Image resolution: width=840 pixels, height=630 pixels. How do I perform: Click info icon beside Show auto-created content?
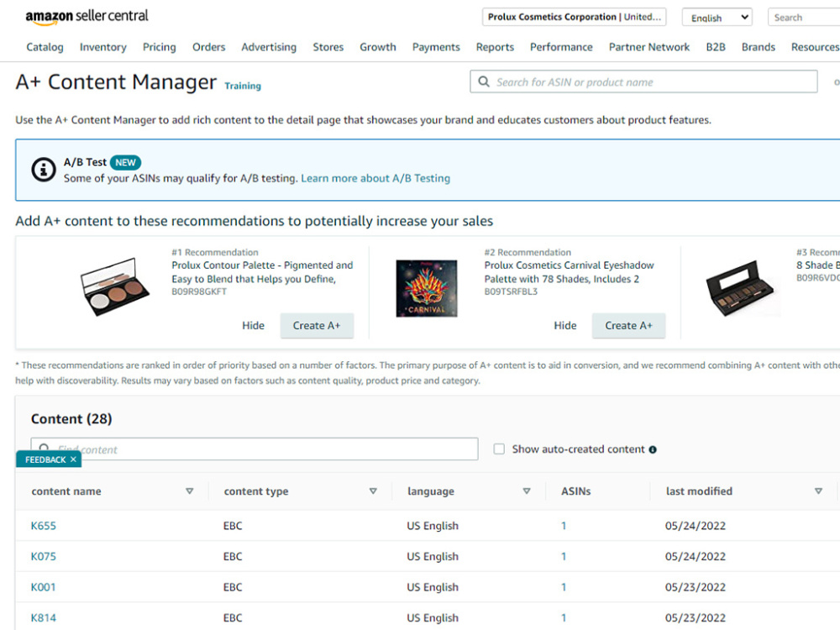pos(653,449)
